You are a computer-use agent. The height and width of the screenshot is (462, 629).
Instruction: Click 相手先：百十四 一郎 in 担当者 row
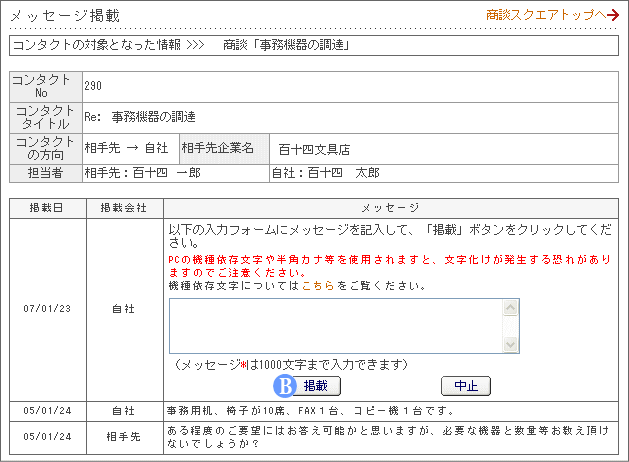tap(142, 173)
